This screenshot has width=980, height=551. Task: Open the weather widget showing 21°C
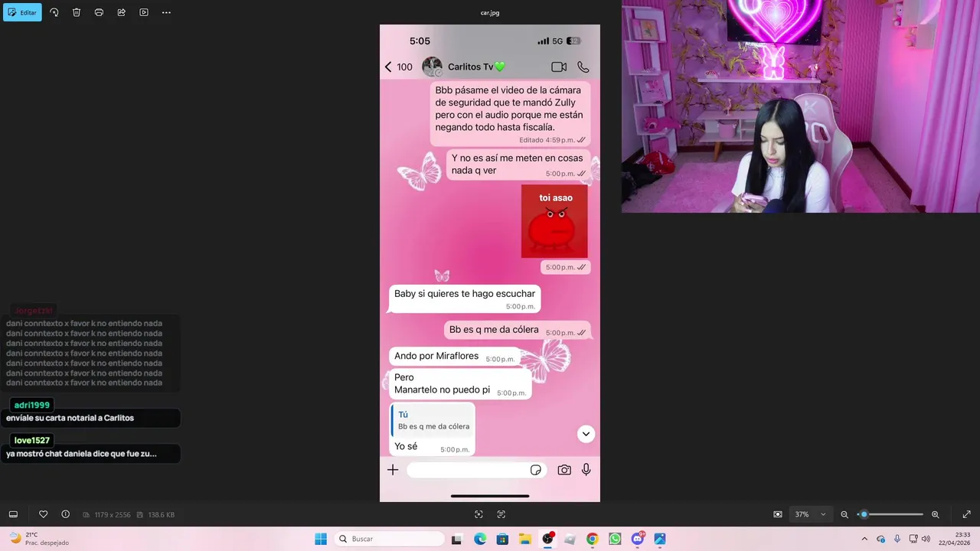tap(38, 539)
